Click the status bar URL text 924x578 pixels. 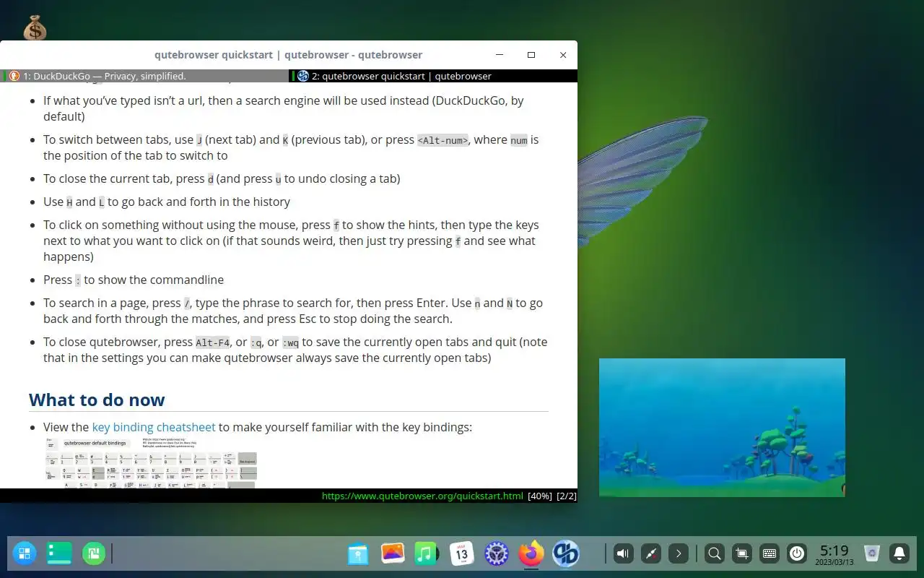[x=422, y=496]
